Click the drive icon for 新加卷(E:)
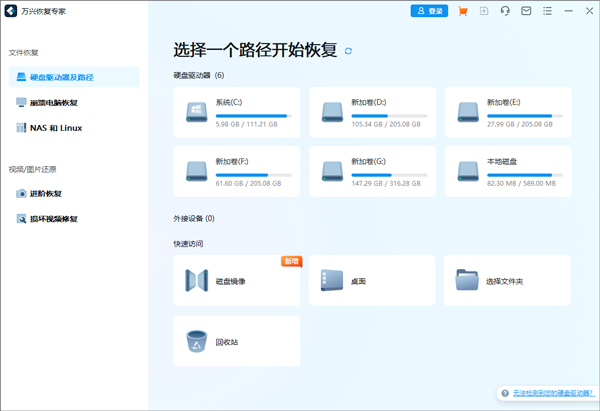Screen dimensions: 600x411 [468, 112]
